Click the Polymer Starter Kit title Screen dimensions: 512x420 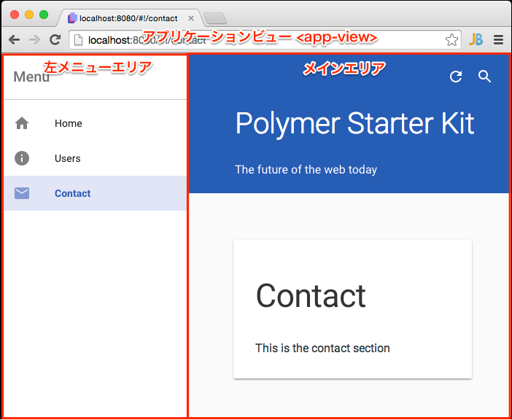coord(354,123)
